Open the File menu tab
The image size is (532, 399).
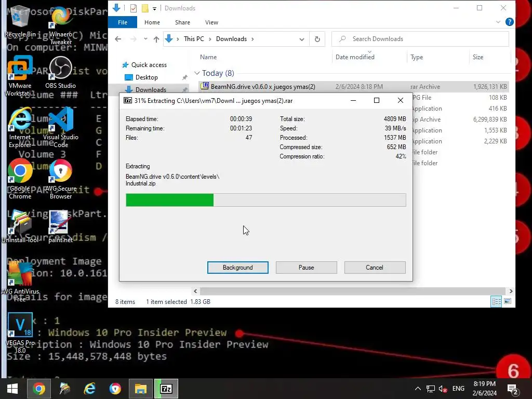[123, 22]
